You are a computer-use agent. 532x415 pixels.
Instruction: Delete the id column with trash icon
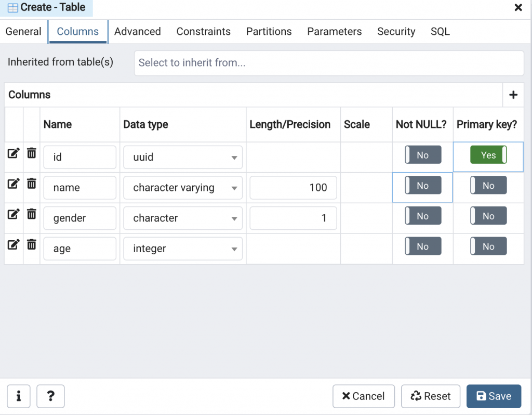pyautogui.click(x=32, y=153)
